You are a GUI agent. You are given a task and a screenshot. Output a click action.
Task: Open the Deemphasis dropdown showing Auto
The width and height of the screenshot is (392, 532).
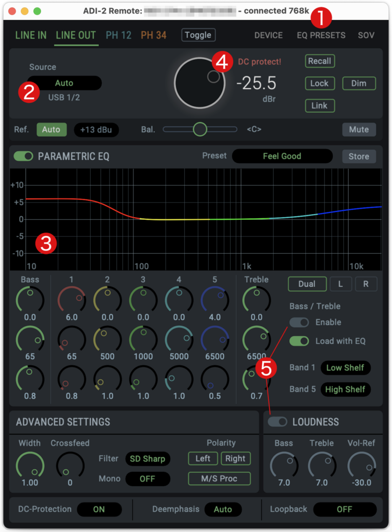223,510
